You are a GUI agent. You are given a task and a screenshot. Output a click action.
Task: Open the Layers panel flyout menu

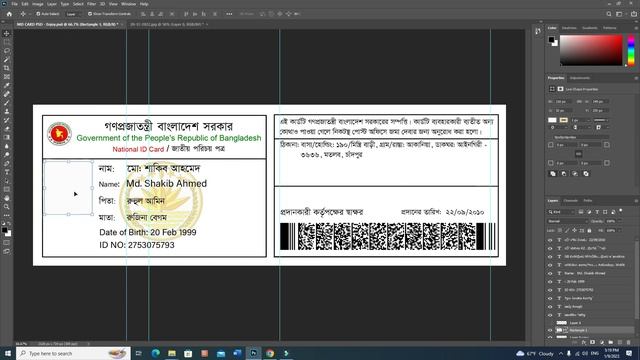636,201
